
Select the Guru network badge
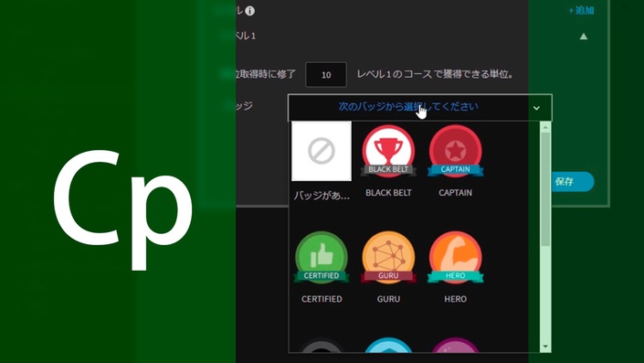tap(388, 257)
